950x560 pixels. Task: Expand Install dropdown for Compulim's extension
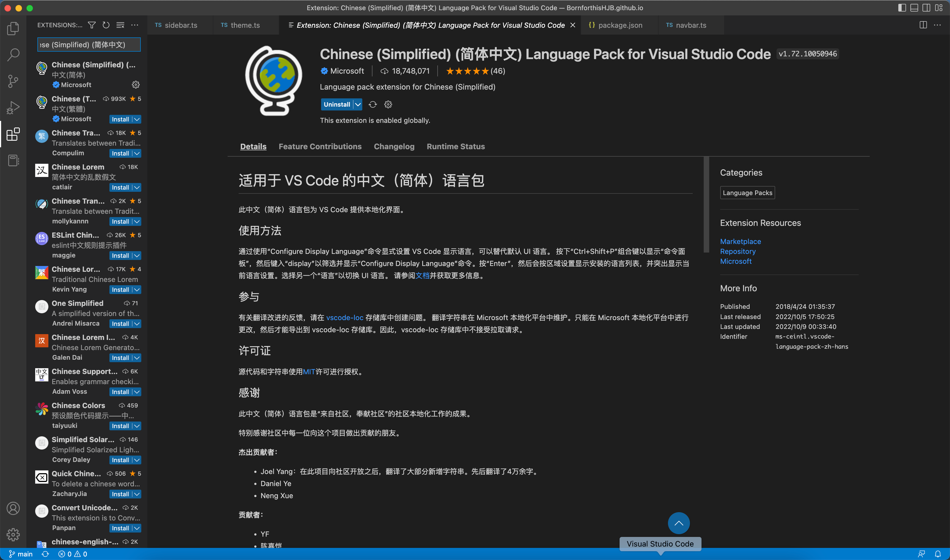[x=137, y=154]
